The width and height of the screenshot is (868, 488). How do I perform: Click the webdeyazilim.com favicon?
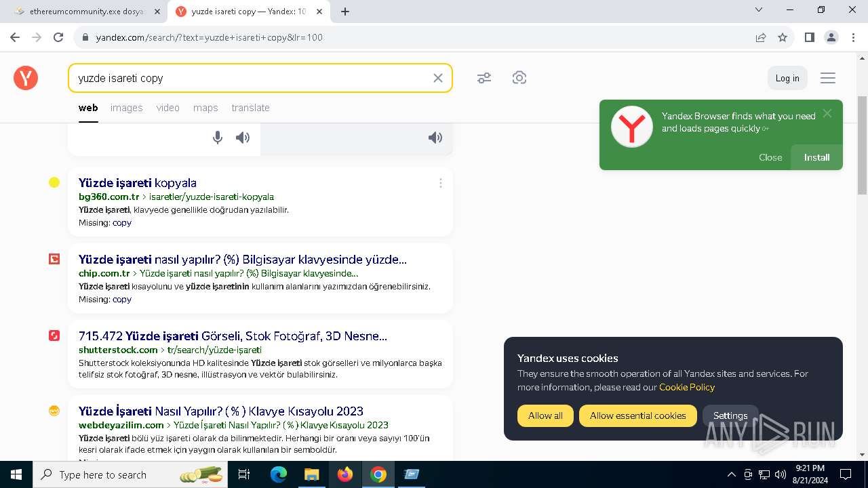[x=54, y=411]
